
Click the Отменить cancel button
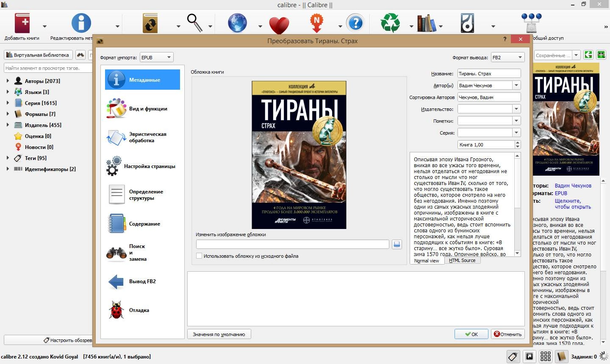coord(508,334)
